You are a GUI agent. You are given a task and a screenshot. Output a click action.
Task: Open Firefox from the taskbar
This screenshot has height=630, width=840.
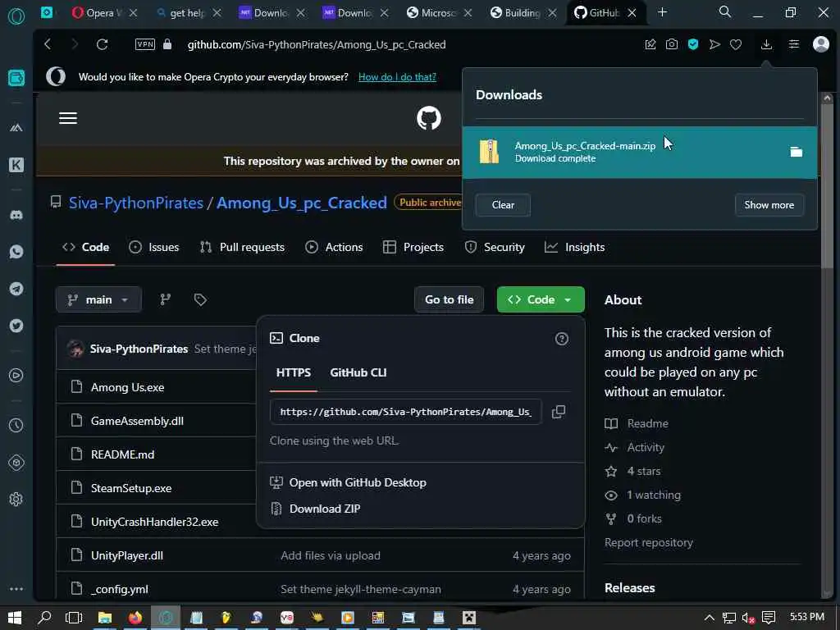pos(135,618)
